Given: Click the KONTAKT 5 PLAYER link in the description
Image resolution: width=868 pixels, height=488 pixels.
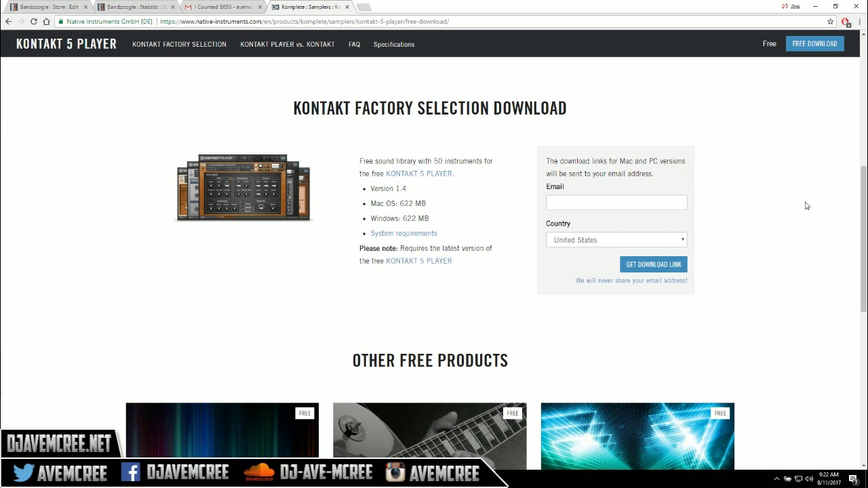Looking at the screenshot, I should (x=418, y=174).
